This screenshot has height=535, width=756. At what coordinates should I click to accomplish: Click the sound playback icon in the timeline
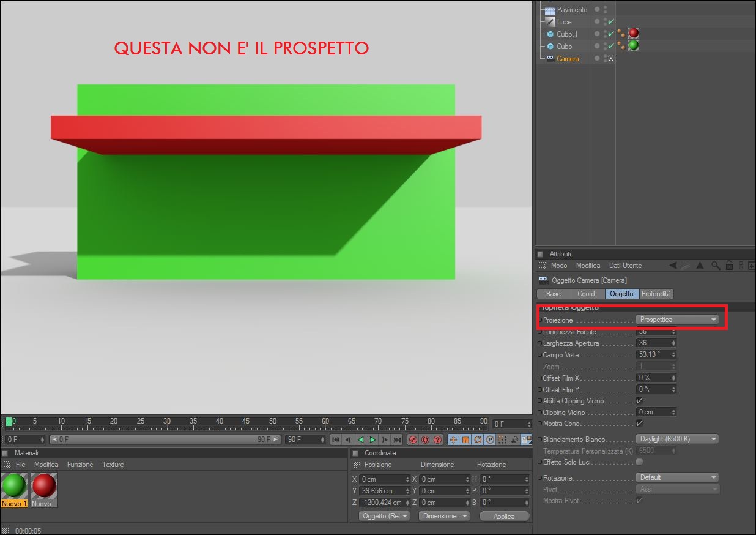(514, 440)
